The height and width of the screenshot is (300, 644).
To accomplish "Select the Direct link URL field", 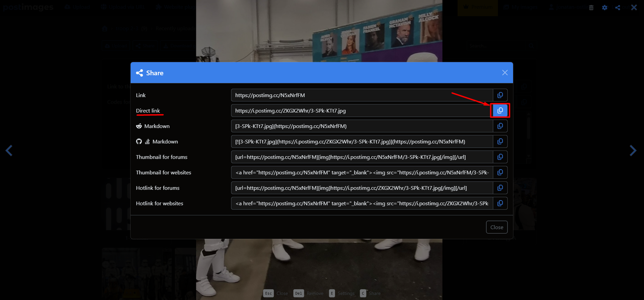I will [x=362, y=110].
